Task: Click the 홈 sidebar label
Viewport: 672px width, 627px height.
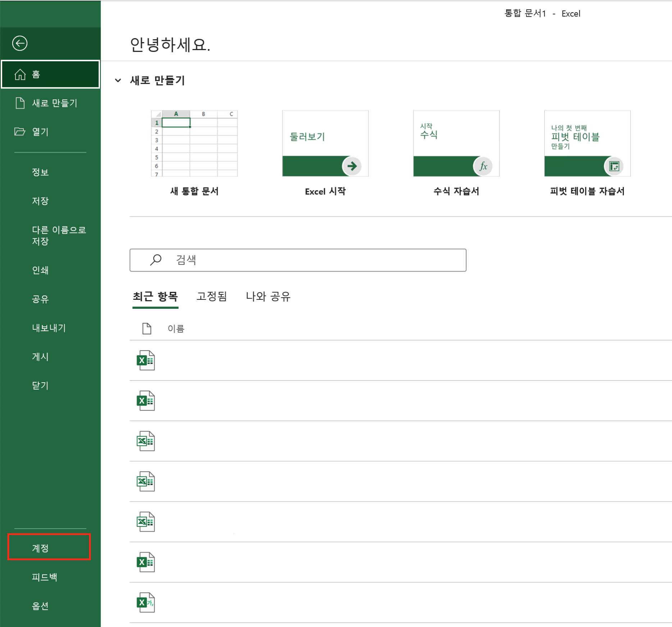Action: click(36, 74)
